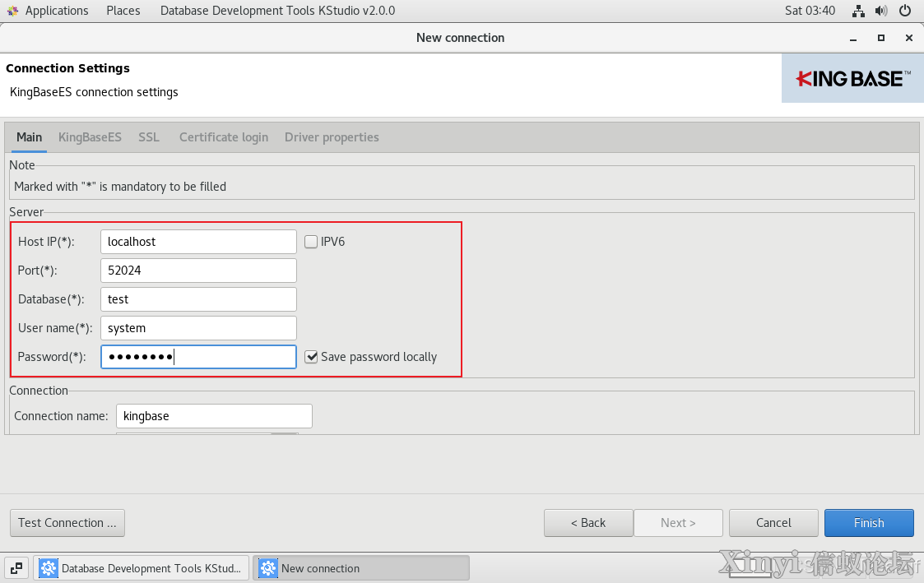The height and width of the screenshot is (583, 924).
Task: Click the Port field showing 52024
Action: [x=198, y=271]
